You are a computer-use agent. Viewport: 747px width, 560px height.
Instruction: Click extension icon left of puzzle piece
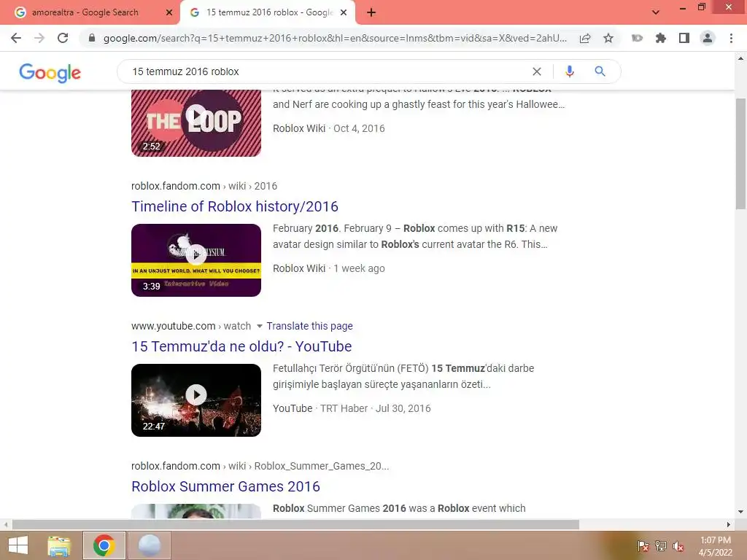pos(637,38)
